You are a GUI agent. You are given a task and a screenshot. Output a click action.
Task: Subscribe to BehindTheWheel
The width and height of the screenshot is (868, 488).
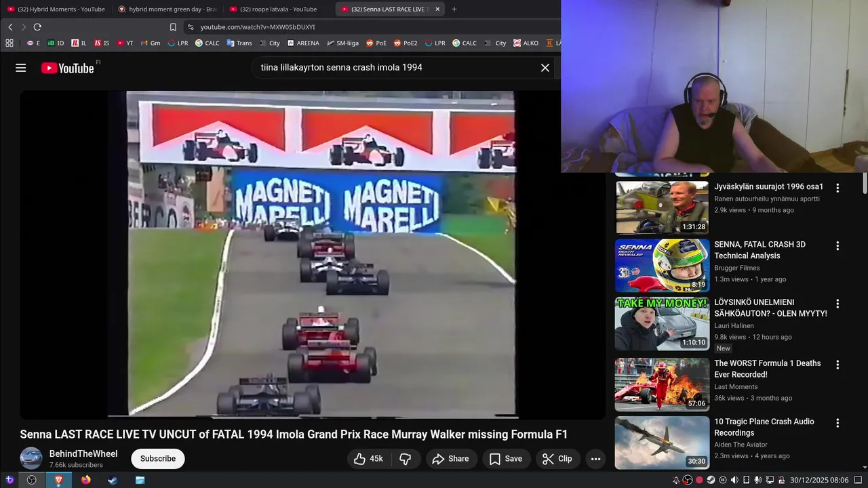point(157,459)
